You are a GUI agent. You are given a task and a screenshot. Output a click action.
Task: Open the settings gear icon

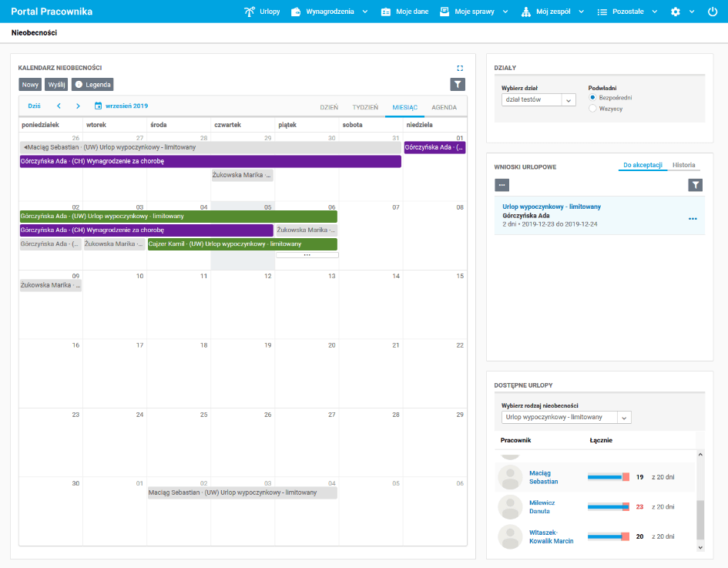pos(676,12)
